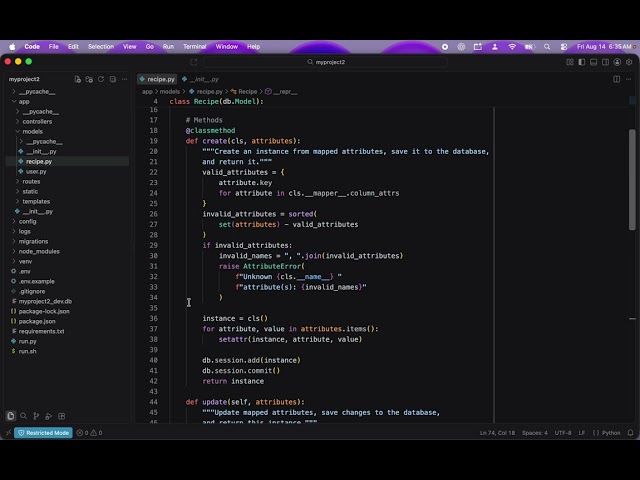The height and width of the screenshot is (480, 640).
Task: Switch to the __init__.py editor tab
Action: [201, 79]
